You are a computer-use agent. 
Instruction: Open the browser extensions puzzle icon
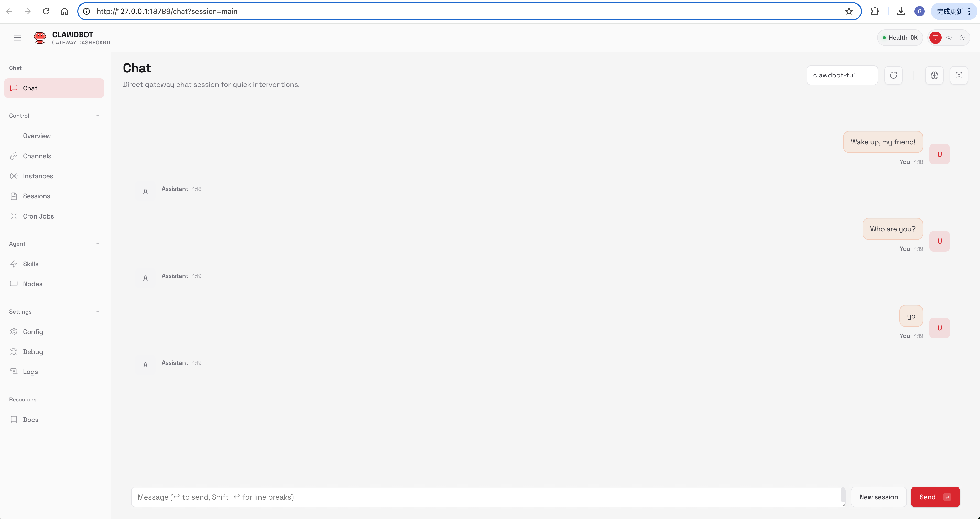pos(875,11)
